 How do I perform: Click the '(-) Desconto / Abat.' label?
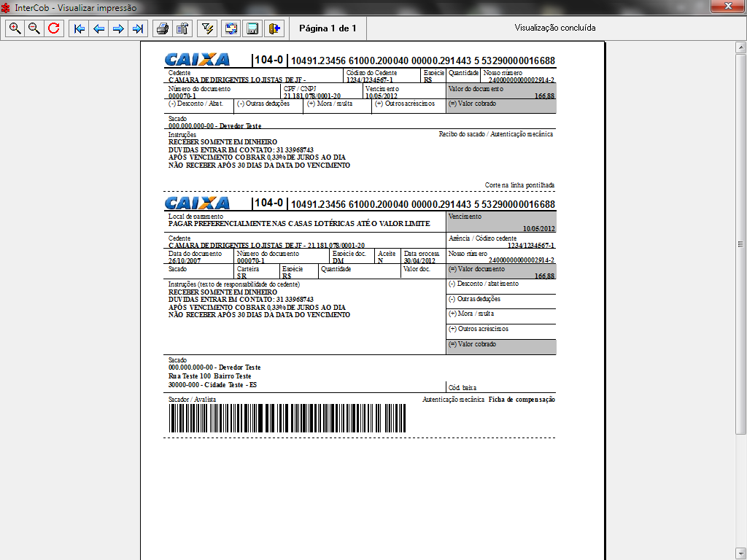(x=196, y=104)
